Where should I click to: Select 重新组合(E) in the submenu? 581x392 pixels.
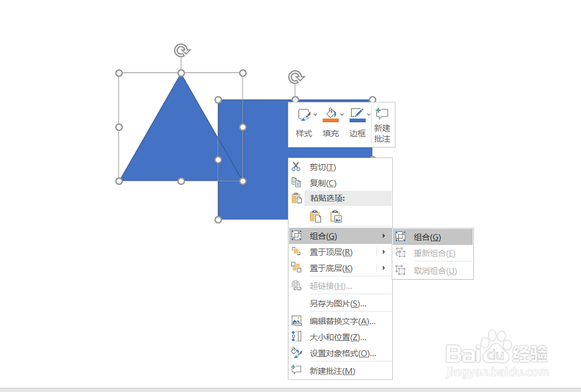(x=433, y=253)
